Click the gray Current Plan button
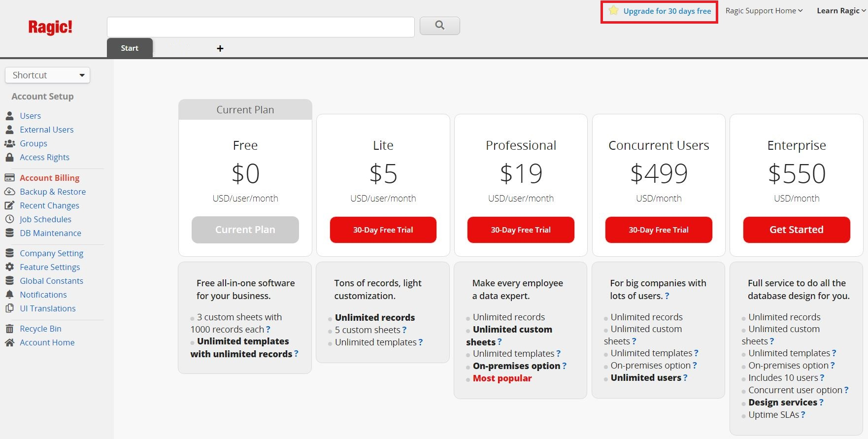 pyautogui.click(x=245, y=230)
